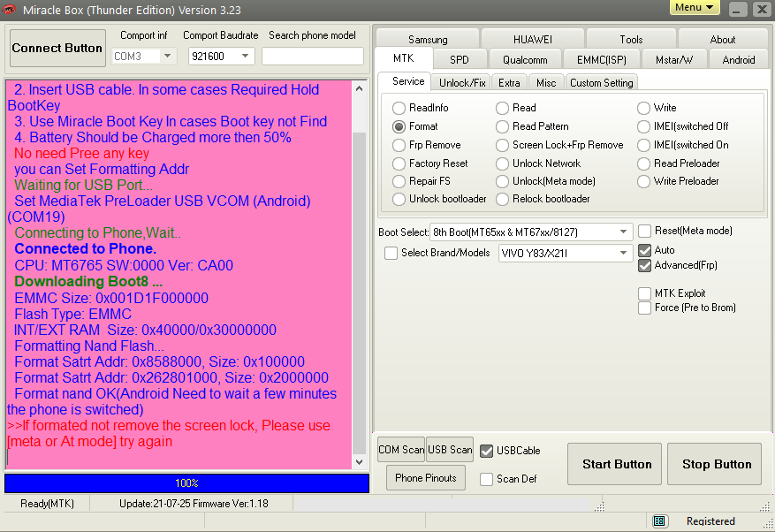Switch to the Qualcomm tab
The width and height of the screenshot is (775, 532).
[525, 60]
